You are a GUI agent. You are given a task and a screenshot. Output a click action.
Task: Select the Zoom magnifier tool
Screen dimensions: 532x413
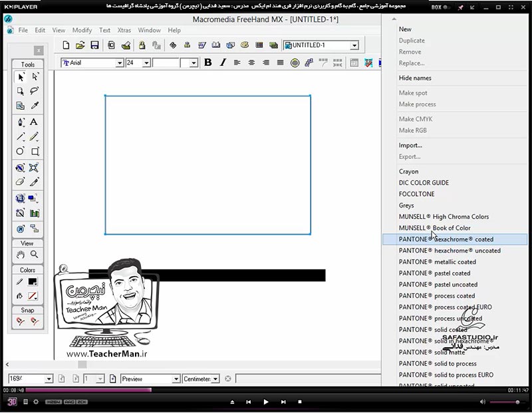click(35, 254)
